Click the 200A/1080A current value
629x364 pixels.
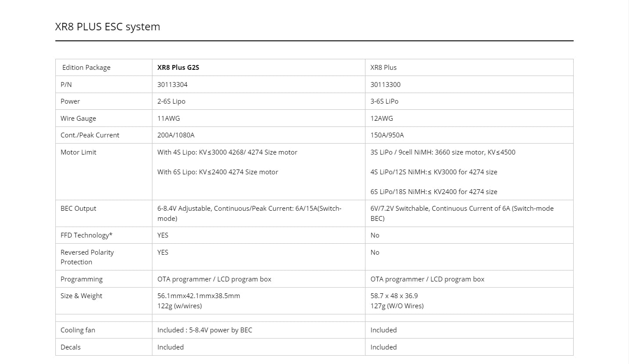pyautogui.click(x=176, y=135)
